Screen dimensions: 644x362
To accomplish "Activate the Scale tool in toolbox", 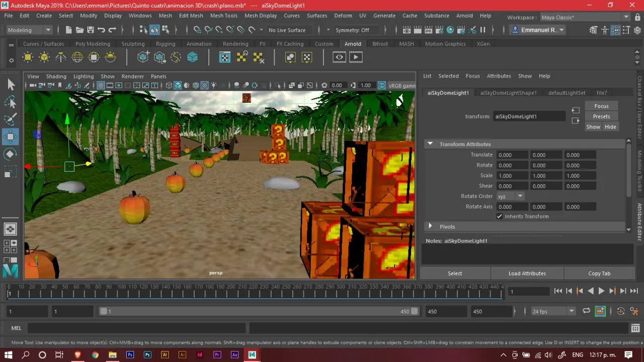I will 11,171.
